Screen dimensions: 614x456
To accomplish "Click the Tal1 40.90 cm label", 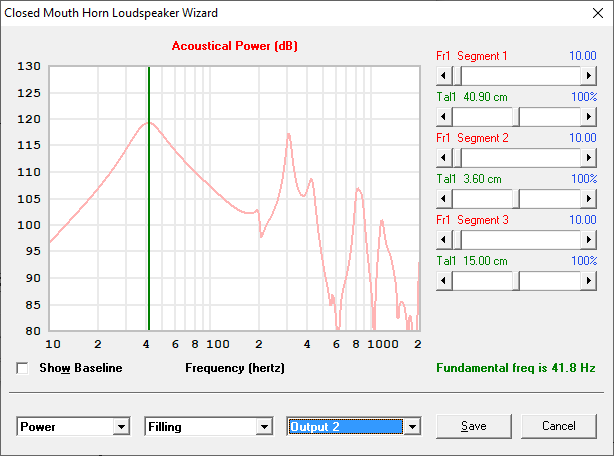I will point(472,97).
